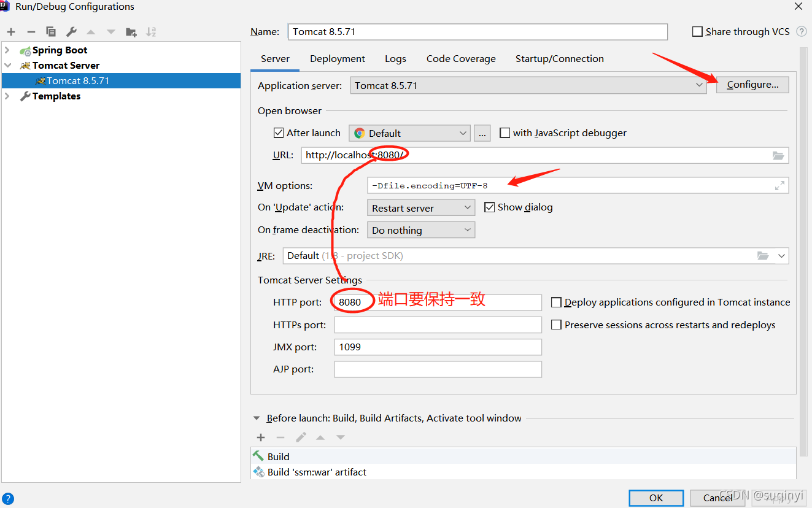
Task: Click the Name input field
Action: (478, 31)
